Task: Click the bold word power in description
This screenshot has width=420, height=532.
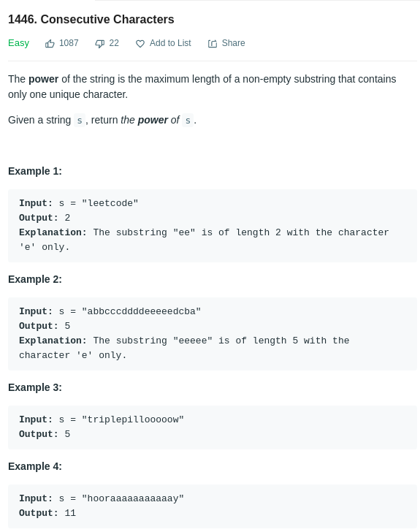Action: click(43, 80)
